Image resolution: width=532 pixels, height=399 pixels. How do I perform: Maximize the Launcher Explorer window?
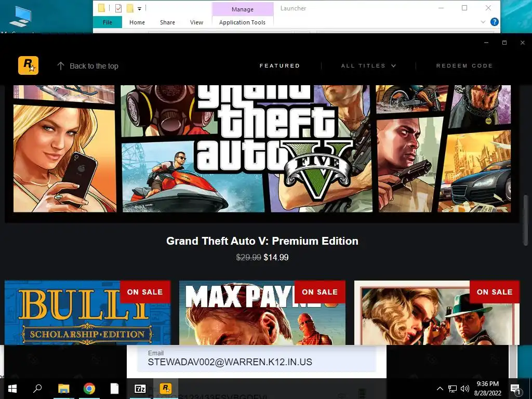(464, 8)
